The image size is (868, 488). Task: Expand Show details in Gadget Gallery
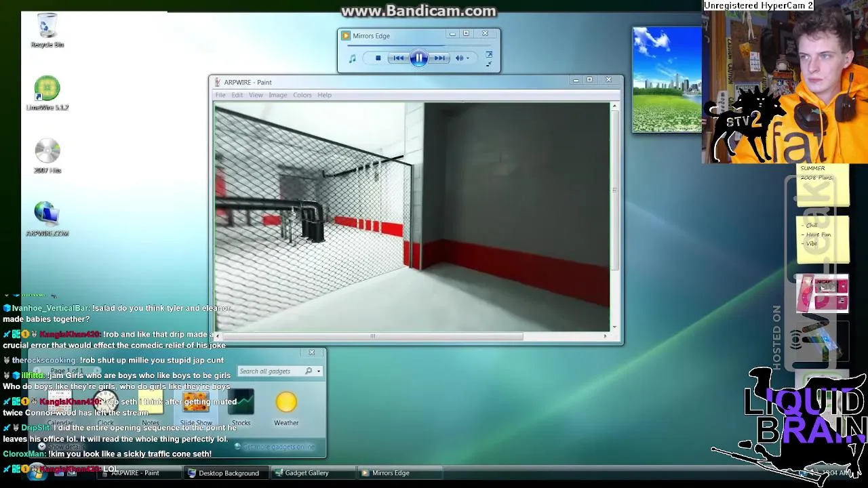[x=60, y=447]
